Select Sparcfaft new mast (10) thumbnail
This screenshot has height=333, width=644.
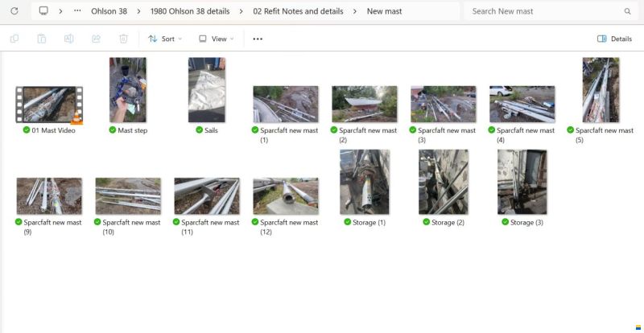click(x=128, y=195)
